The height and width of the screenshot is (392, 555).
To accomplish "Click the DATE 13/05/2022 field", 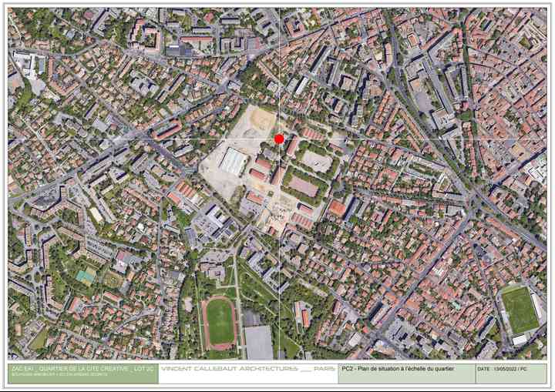I will pyautogui.click(x=502, y=369).
